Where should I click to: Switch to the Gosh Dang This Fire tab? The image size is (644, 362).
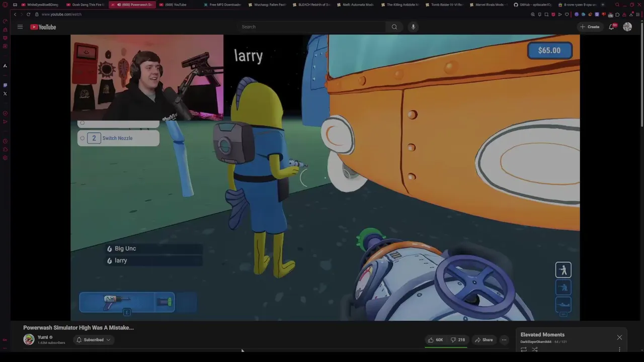point(85,5)
